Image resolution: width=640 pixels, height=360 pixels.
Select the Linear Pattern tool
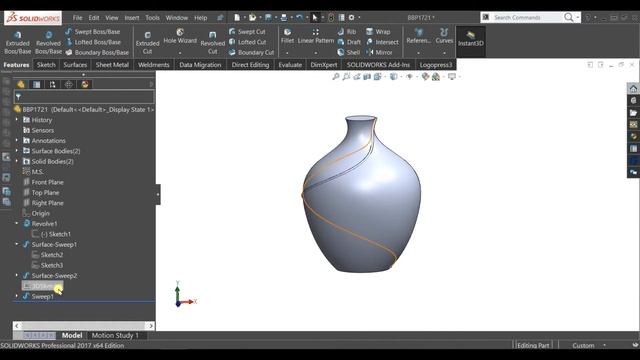pos(316,36)
